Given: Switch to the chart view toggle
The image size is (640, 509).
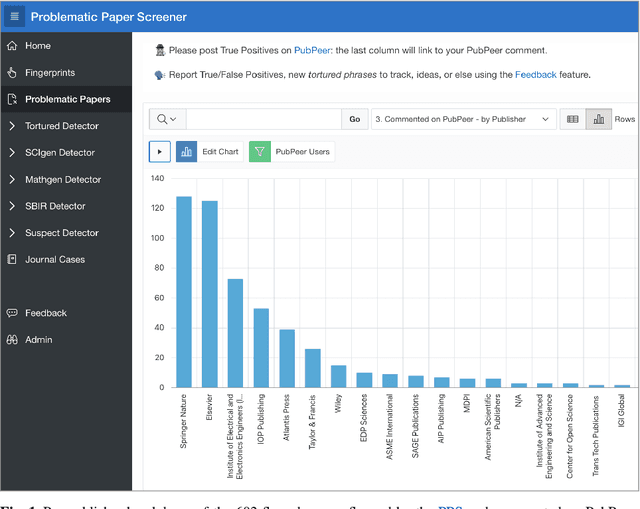Looking at the screenshot, I should click(x=599, y=119).
